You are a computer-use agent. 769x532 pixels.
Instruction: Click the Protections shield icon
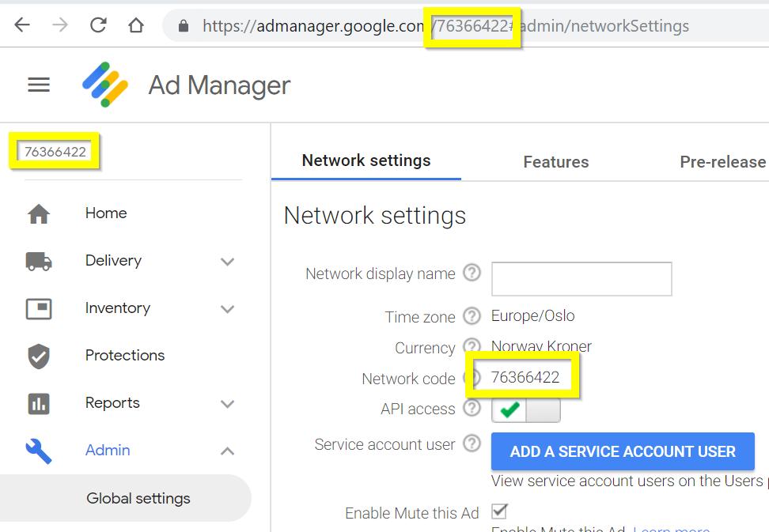coord(39,357)
